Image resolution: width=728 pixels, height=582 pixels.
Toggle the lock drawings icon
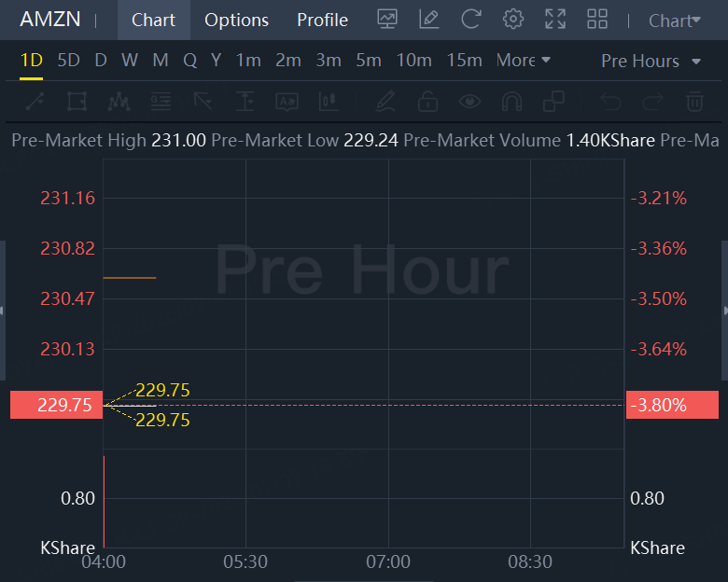[x=427, y=101]
